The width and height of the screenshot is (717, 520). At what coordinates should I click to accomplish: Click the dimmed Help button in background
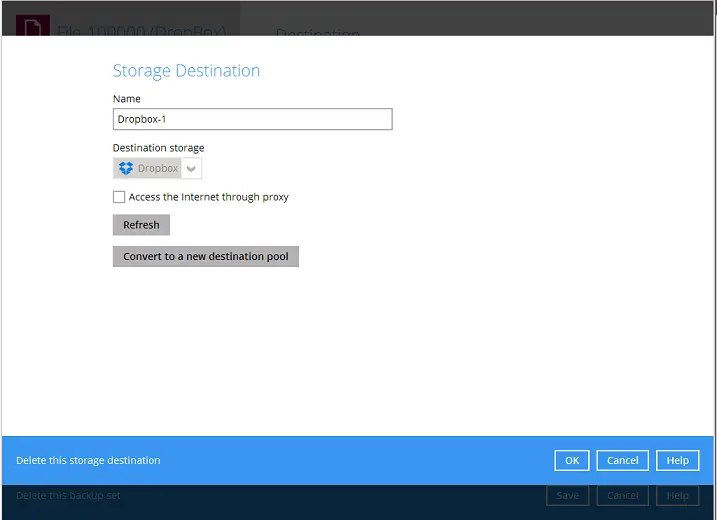point(677,495)
